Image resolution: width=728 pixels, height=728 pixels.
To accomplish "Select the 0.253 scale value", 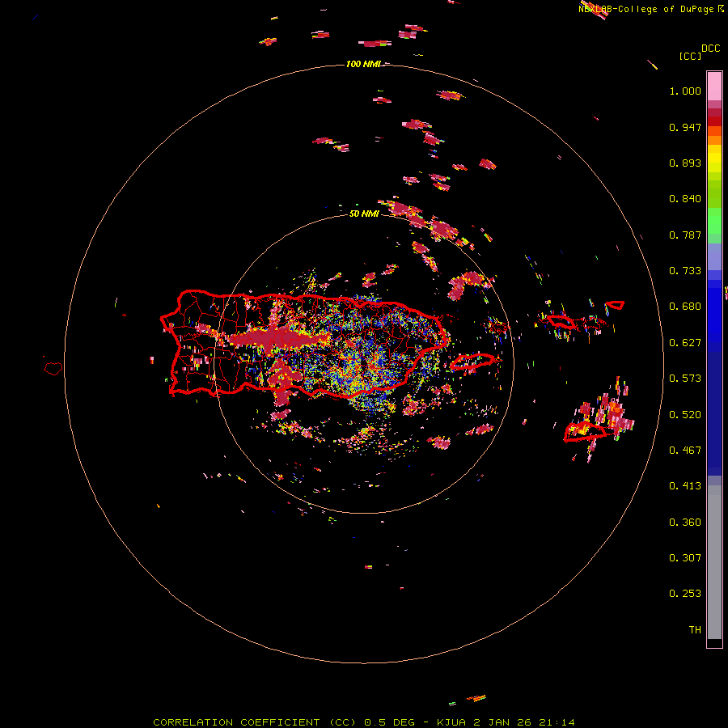I will click(x=685, y=594).
